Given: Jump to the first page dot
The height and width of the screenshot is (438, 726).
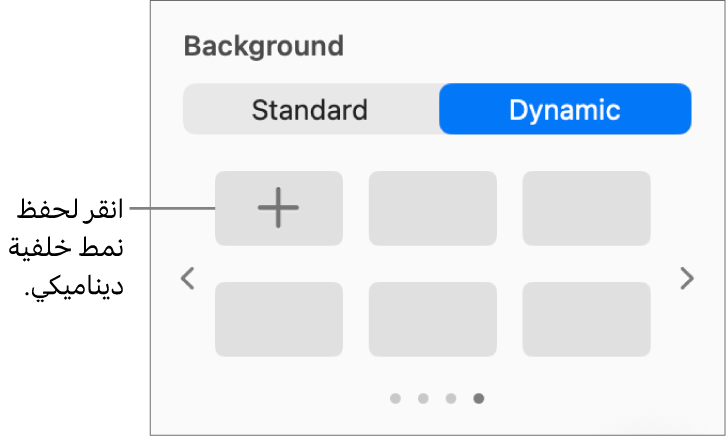Looking at the screenshot, I should 396,398.
